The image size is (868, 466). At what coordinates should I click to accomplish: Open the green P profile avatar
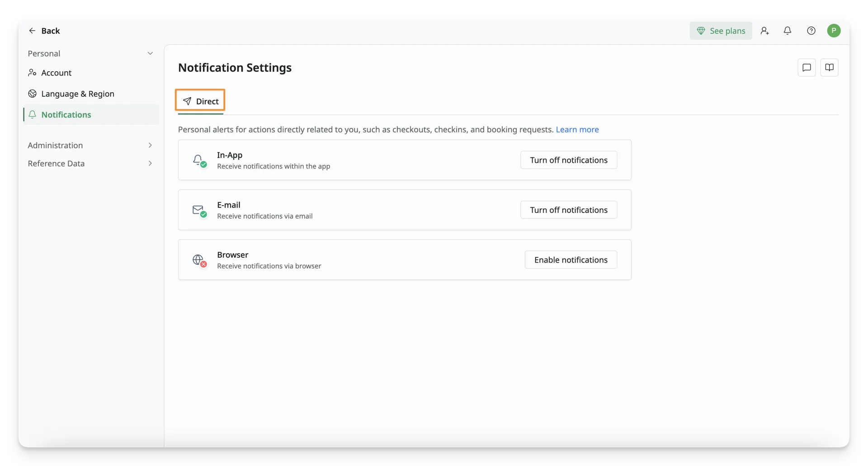click(834, 31)
